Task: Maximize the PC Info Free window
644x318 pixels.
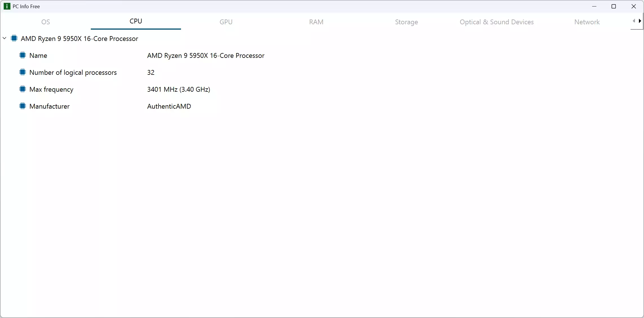Action: (x=614, y=6)
